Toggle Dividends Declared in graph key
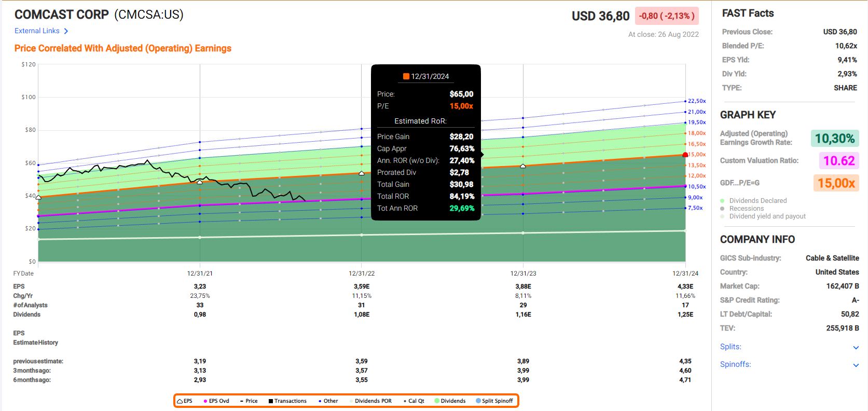 pyautogui.click(x=722, y=201)
